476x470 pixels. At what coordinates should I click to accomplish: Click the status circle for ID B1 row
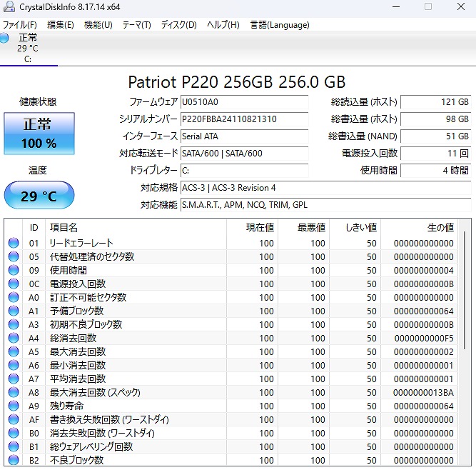tap(14, 446)
